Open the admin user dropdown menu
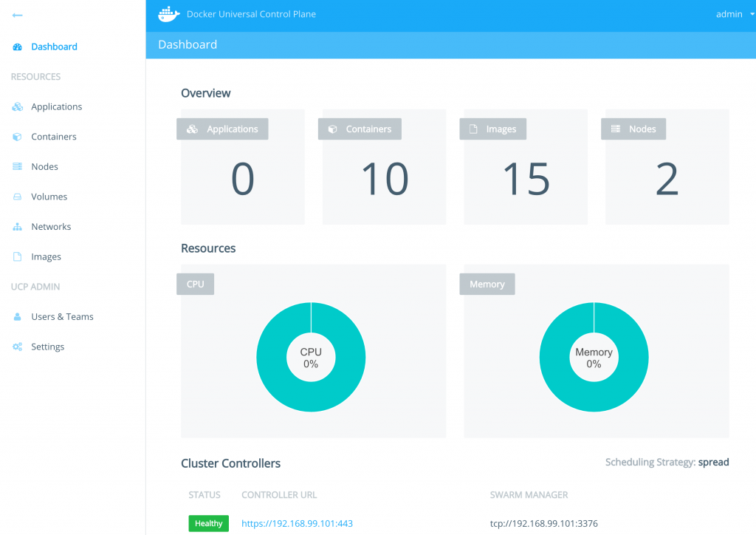 coord(734,14)
